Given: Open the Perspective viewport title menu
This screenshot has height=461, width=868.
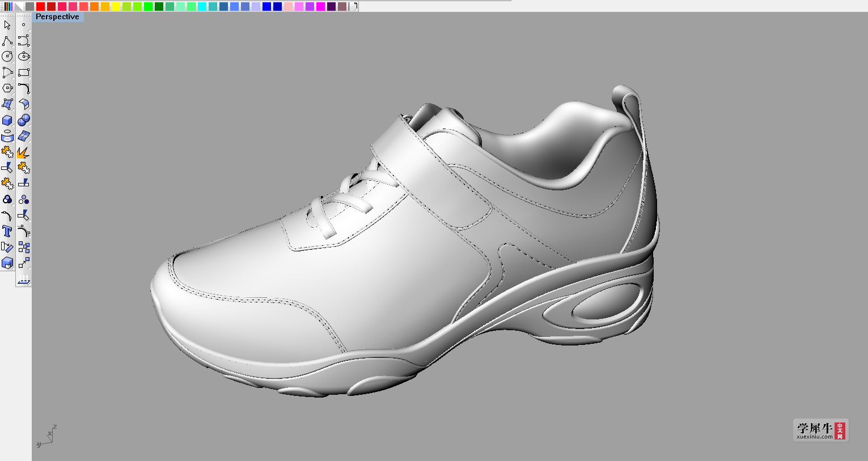Looking at the screenshot, I should 57,17.
